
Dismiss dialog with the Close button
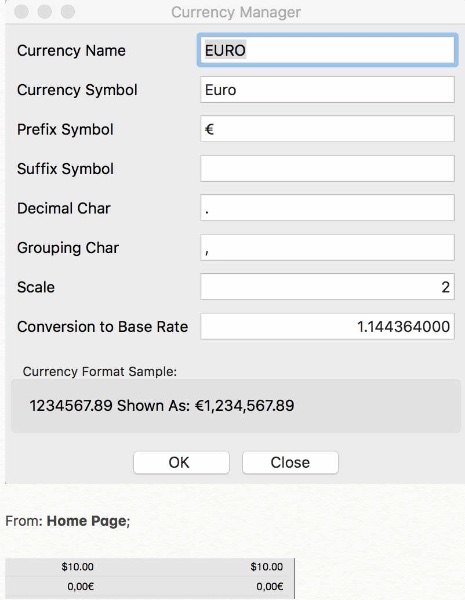pos(290,463)
